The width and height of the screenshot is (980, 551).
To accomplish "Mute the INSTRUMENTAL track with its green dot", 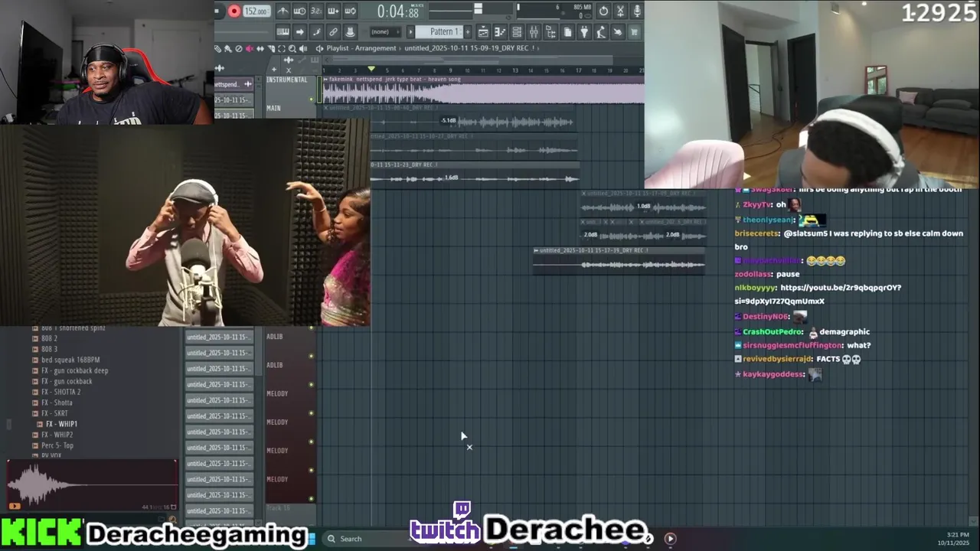I will point(312,99).
